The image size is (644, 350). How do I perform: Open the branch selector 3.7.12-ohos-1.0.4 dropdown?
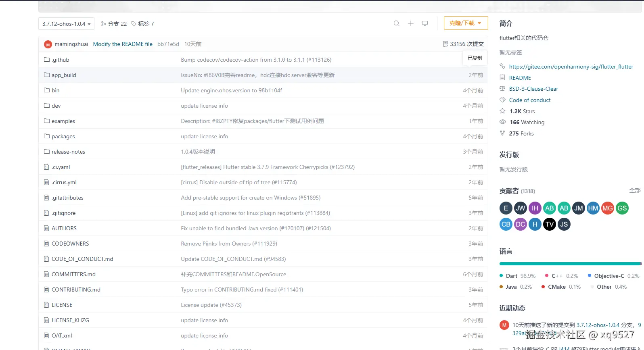[x=66, y=24]
